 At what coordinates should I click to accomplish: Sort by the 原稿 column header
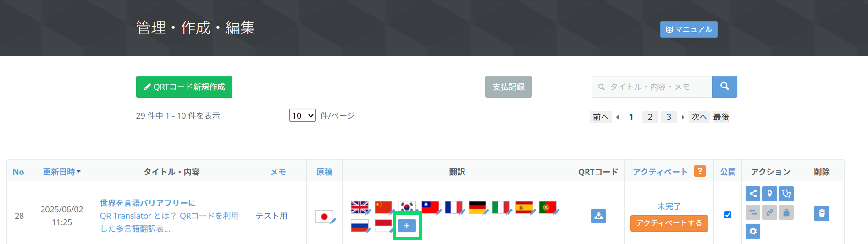point(324,172)
